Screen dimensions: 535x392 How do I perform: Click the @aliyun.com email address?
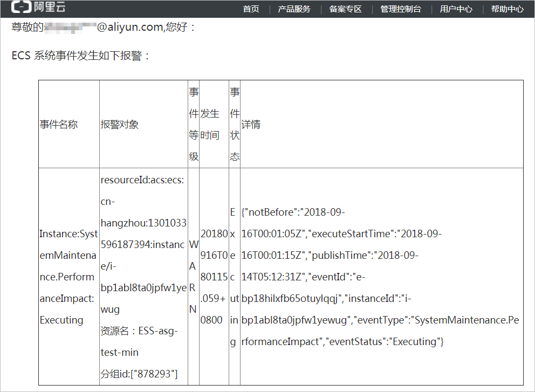(104, 27)
